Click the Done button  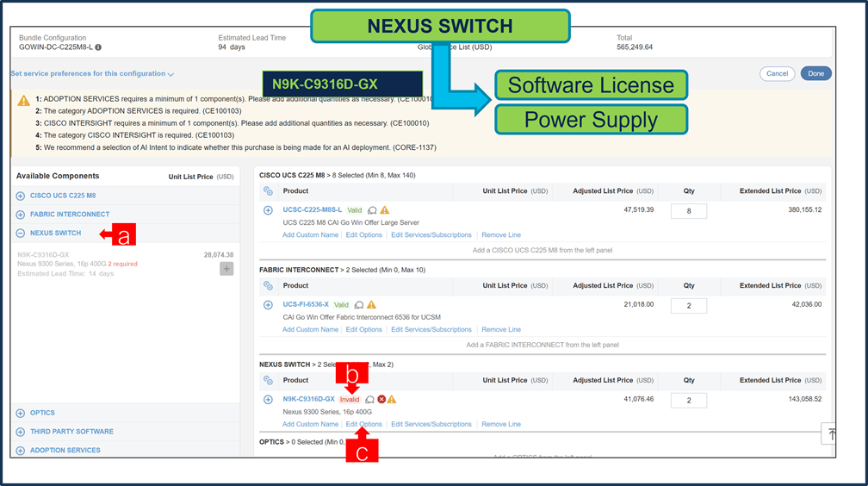click(816, 74)
